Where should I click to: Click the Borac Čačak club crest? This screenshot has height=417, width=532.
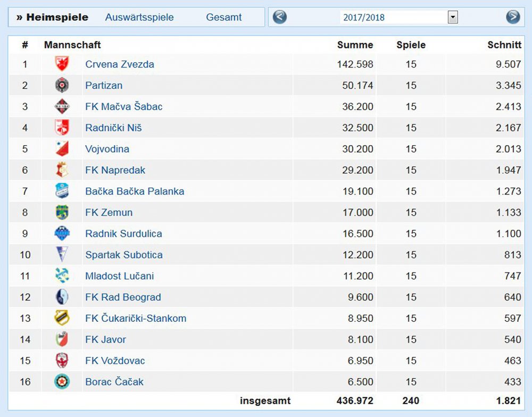[62, 381]
